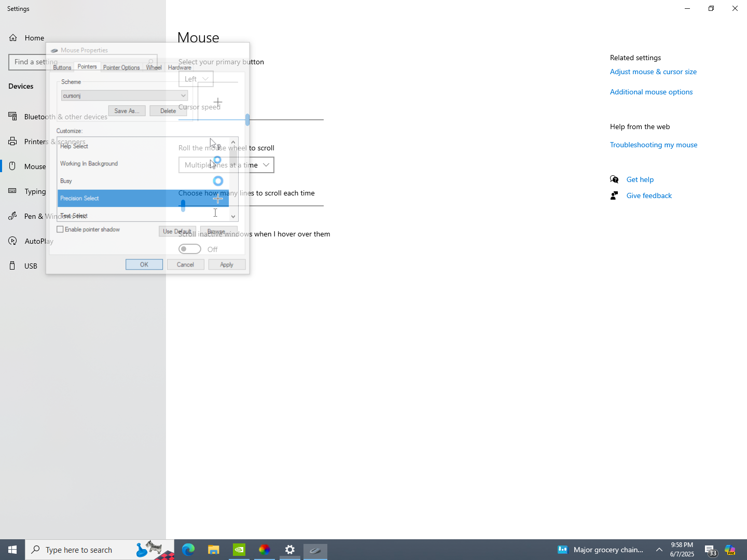The image size is (747, 560).
Task: Click the Settings gear in taskbar
Action: (290, 550)
